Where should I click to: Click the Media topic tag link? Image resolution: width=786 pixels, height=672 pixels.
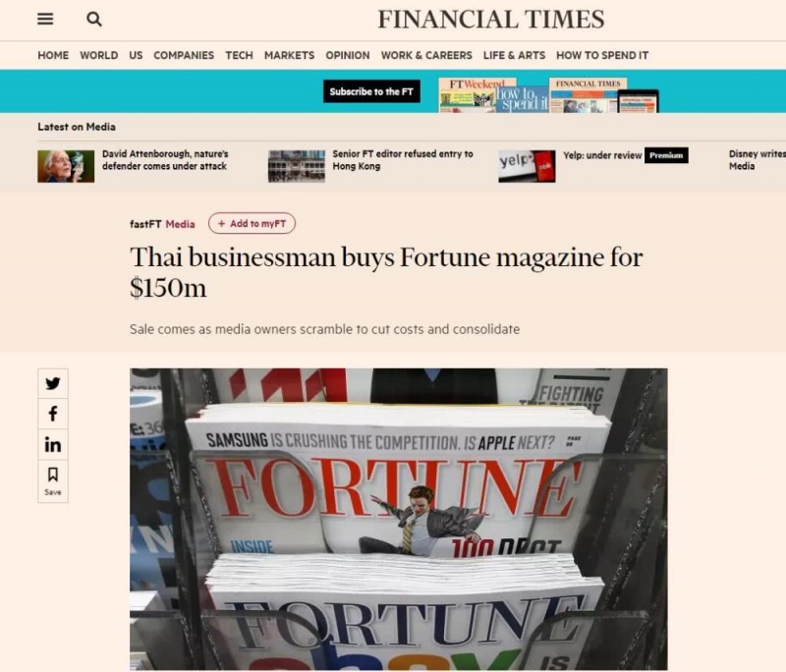[180, 224]
